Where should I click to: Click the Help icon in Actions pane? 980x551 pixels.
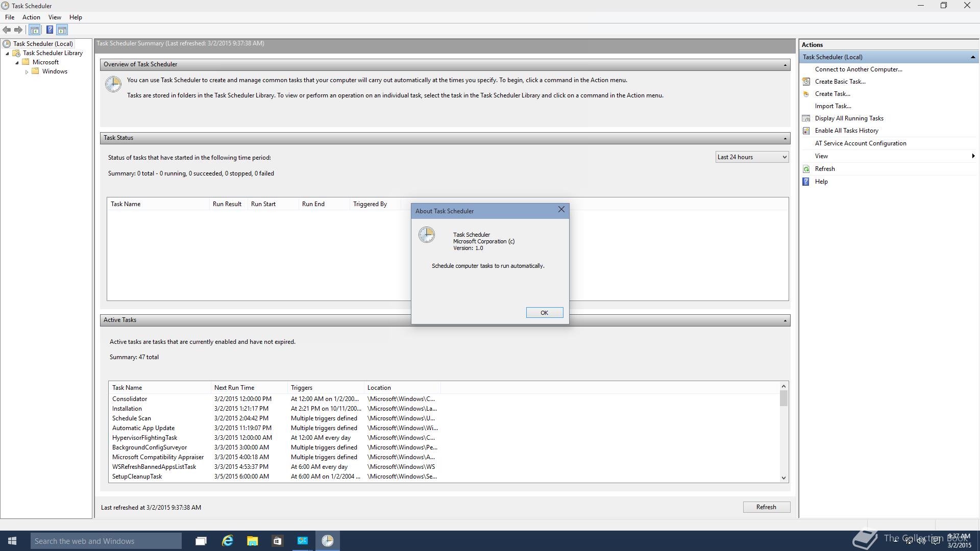click(806, 182)
